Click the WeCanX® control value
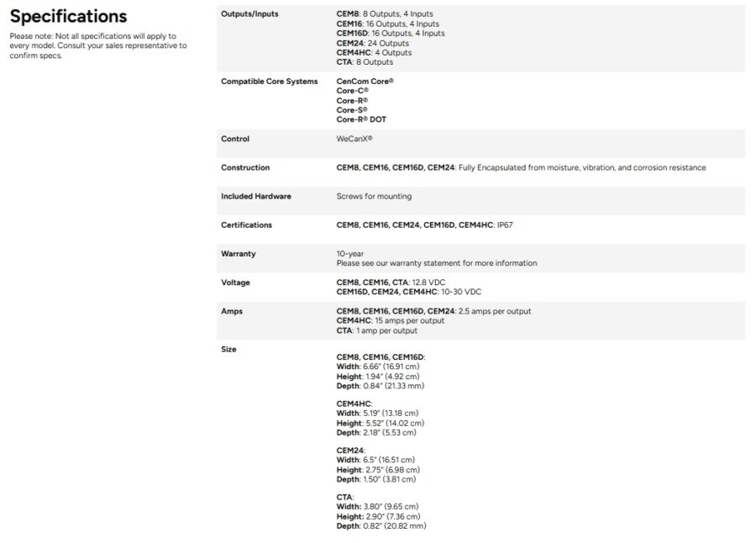 coord(354,139)
